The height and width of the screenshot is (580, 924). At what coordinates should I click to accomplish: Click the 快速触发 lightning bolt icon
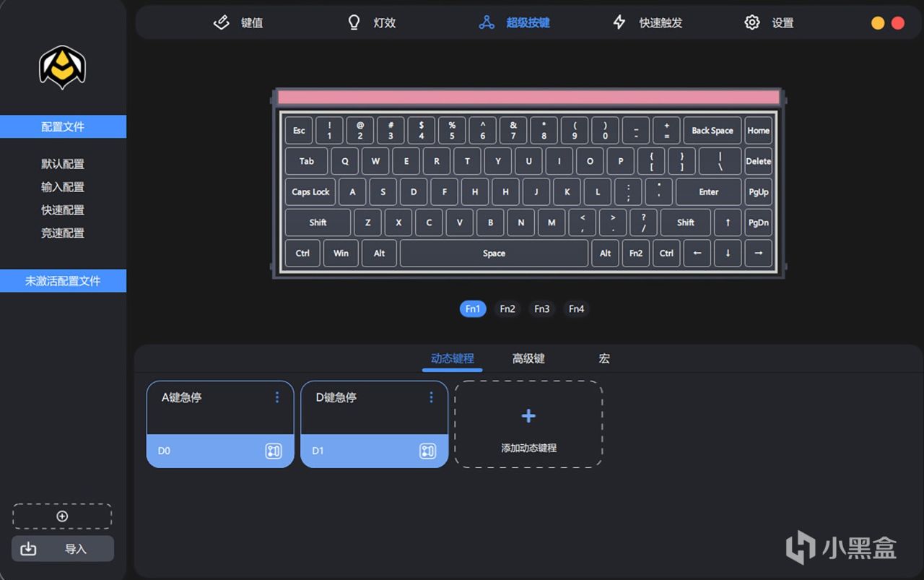point(619,22)
